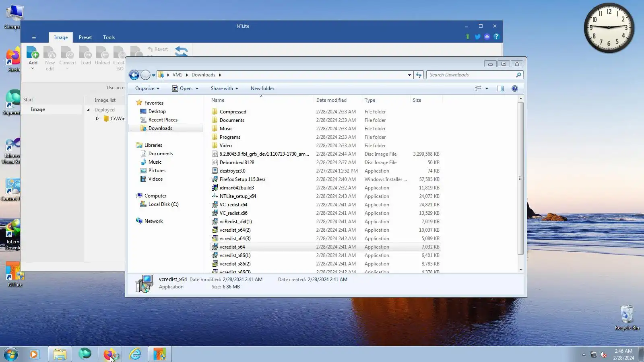
Task: Click the New edit icon in NTLite
Action: [x=50, y=53]
